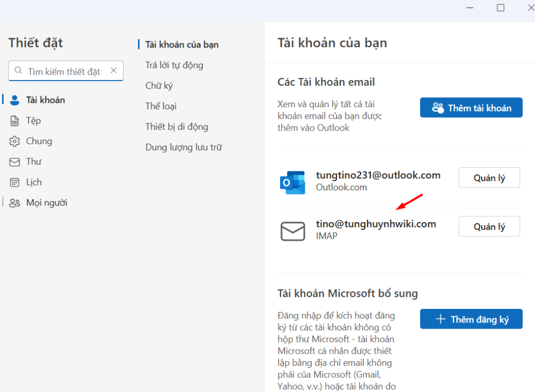The height and width of the screenshot is (392, 535).
Task: Click the plus icon on Thêm đăng ký
Action: click(x=440, y=319)
